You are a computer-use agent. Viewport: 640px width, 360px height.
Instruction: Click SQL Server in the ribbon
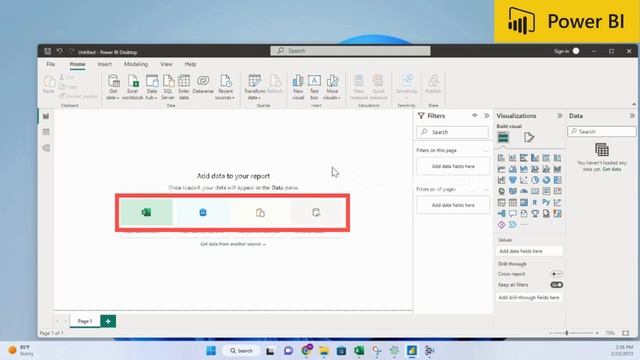[168, 87]
